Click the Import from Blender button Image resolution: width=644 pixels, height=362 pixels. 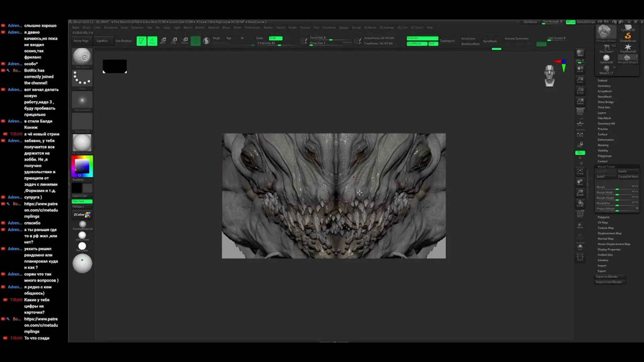coord(610,282)
